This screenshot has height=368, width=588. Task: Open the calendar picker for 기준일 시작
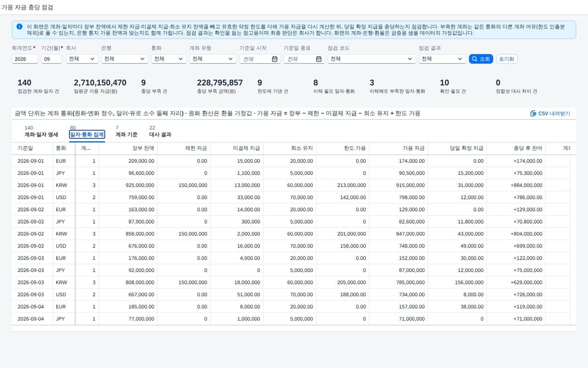275,59
